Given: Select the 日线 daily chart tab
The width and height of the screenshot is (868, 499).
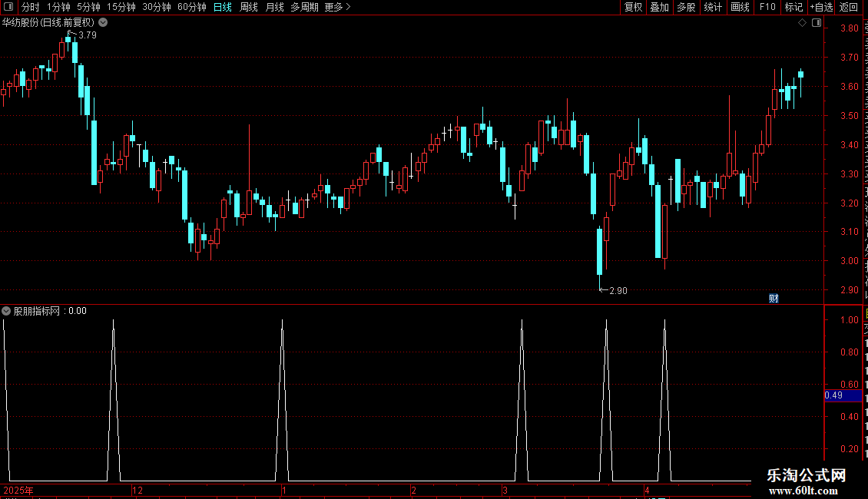Looking at the screenshot, I should [x=223, y=7].
